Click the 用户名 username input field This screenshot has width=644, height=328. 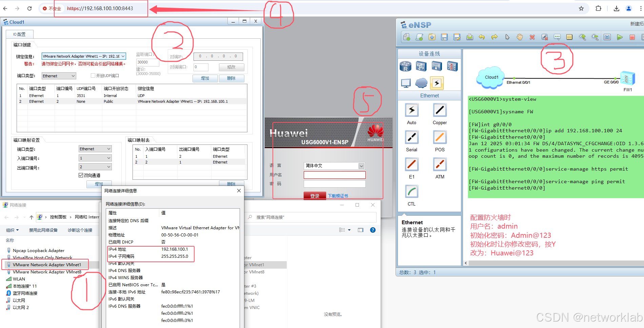pos(335,175)
